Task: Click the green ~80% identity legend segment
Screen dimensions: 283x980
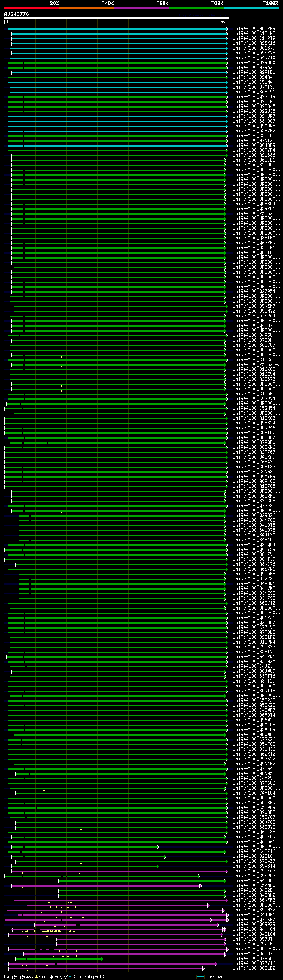Action: (x=196, y=8)
